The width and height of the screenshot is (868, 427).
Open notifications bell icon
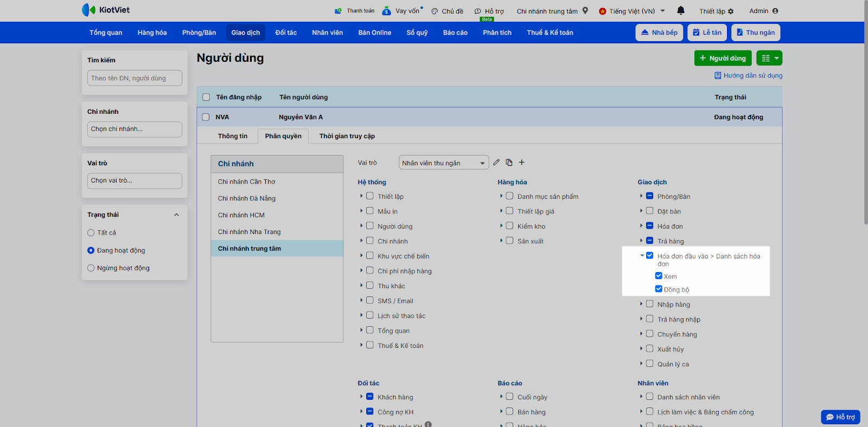681,11
